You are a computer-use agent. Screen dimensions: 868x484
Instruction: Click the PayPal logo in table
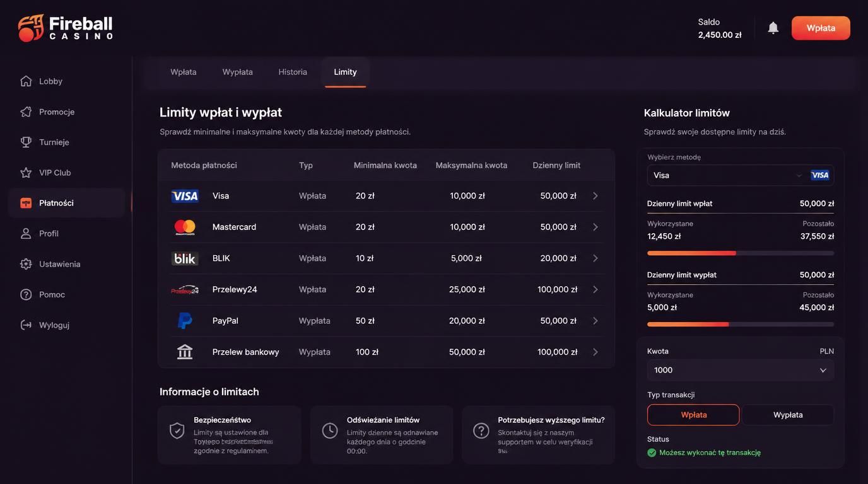(x=185, y=321)
